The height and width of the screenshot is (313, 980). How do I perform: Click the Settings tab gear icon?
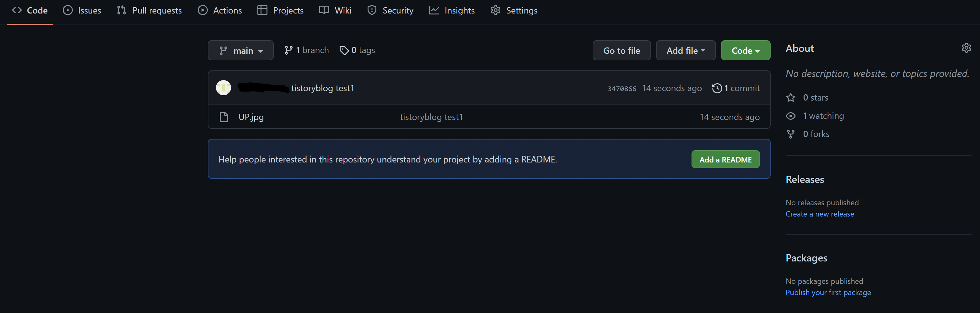click(495, 10)
